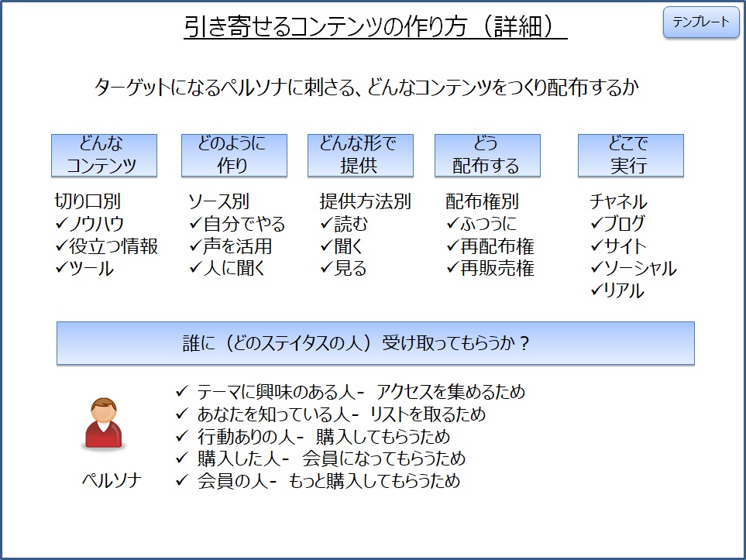Viewport: 746px width, 560px height.
Task: Click the 配布権別 heading
Action: tap(482, 201)
